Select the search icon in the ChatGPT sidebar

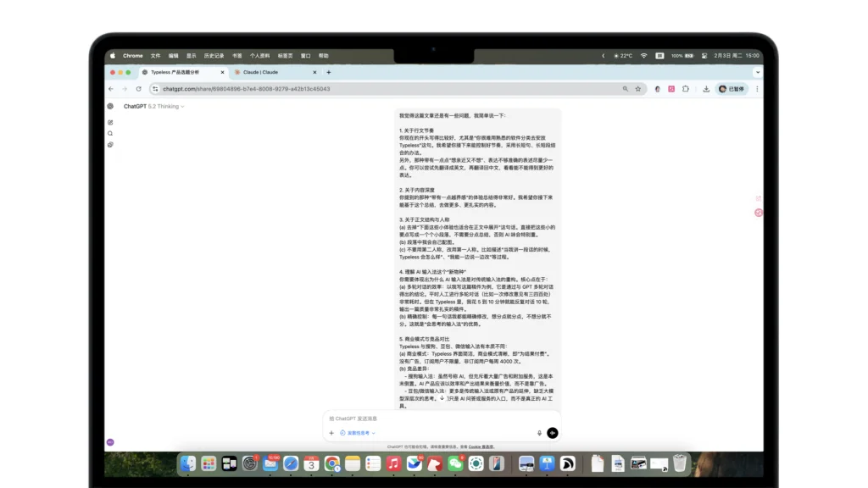click(110, 133)
